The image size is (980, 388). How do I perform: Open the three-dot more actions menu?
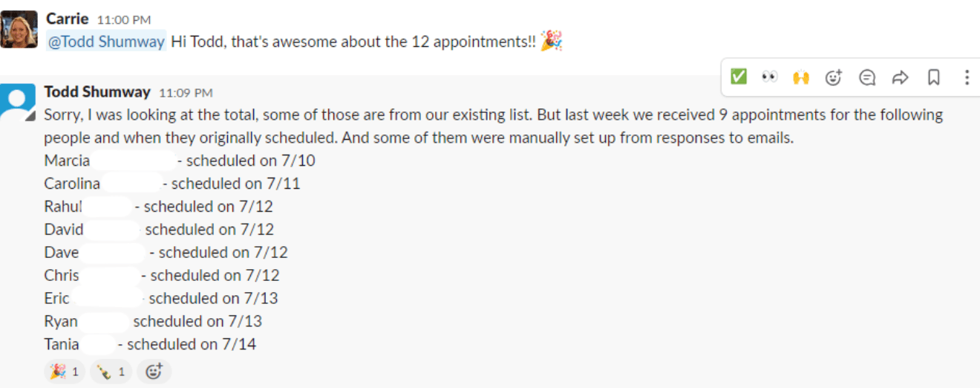[x=967, y=77]
